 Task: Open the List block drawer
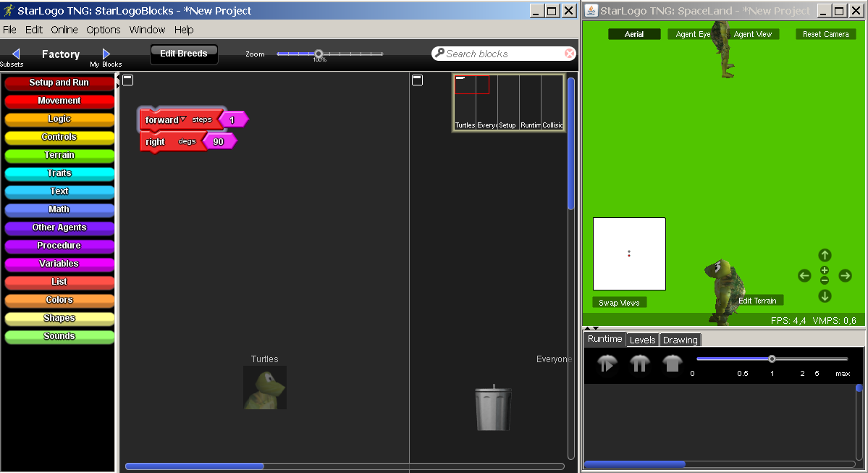click(59, 282)
